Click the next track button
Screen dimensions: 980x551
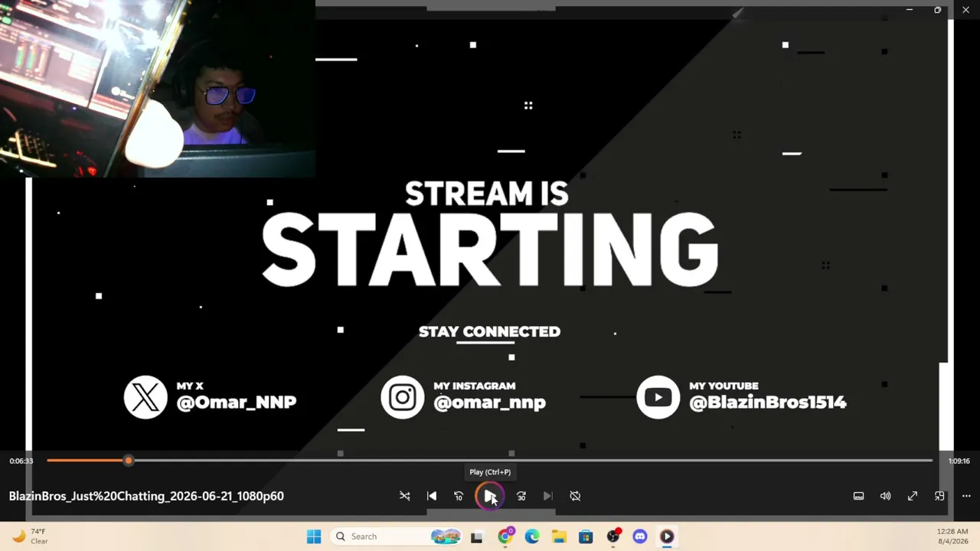548,496
